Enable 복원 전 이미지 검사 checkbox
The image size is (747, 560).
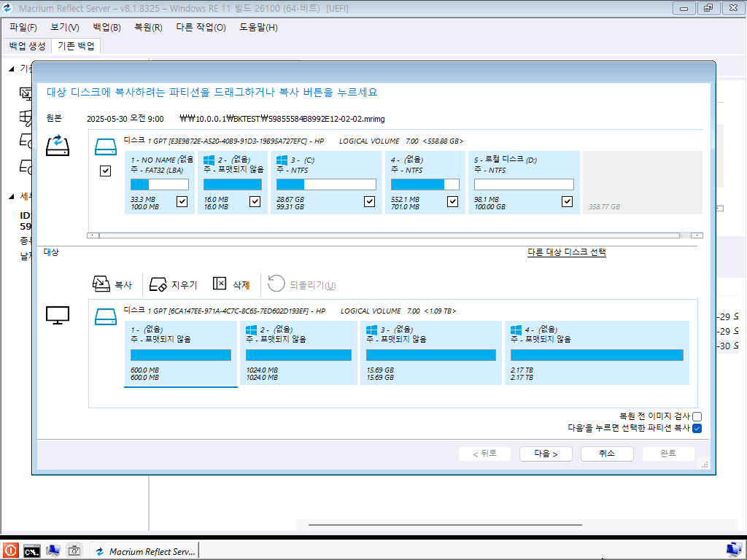[x=697, y=416]
